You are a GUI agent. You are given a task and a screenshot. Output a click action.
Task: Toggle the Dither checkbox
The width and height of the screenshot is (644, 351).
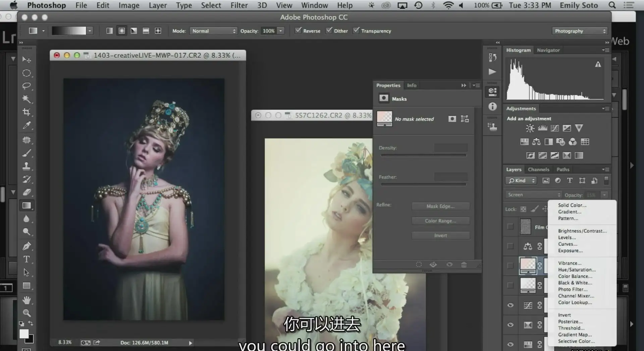tap(329, 31)
